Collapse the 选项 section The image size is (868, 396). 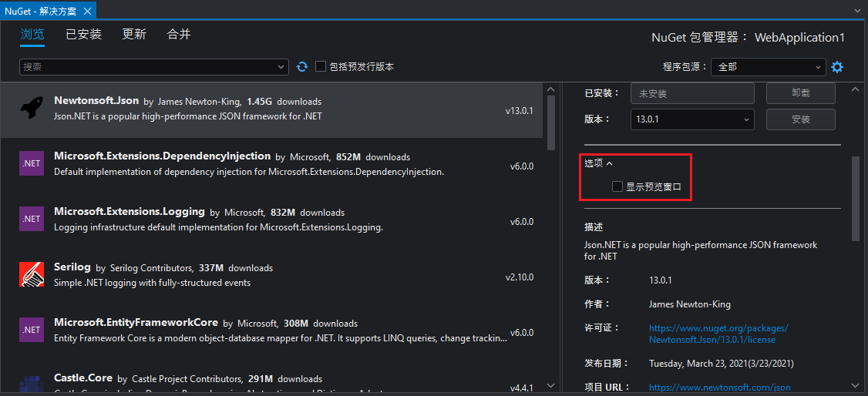click(x=599, y=163)
